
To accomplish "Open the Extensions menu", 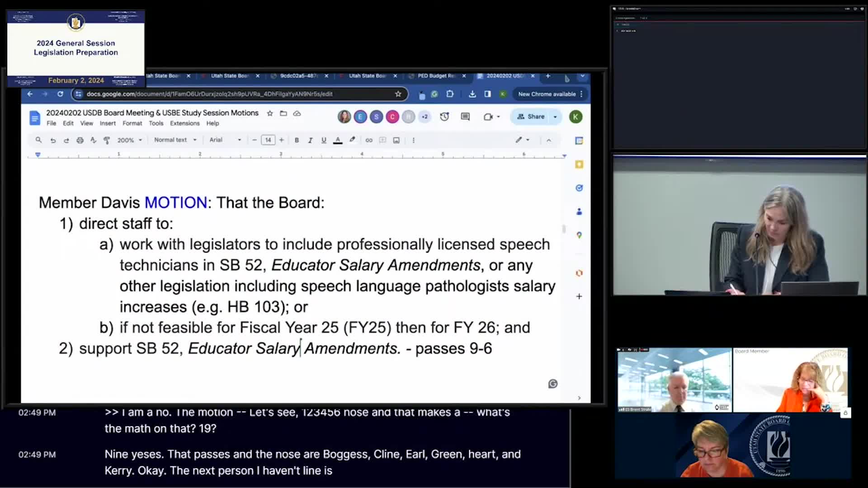I will 184,123.
